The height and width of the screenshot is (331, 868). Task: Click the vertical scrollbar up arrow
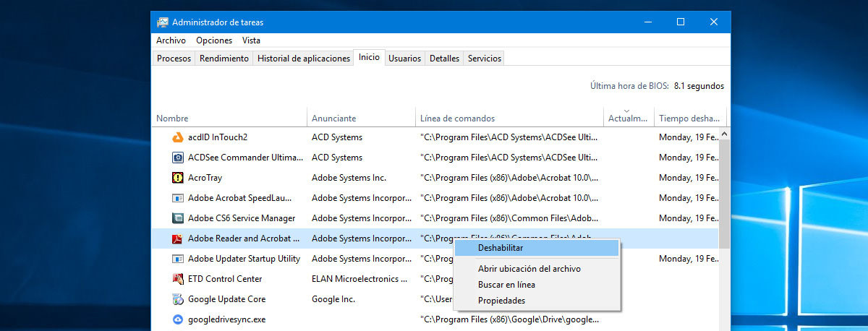point(725,134)
